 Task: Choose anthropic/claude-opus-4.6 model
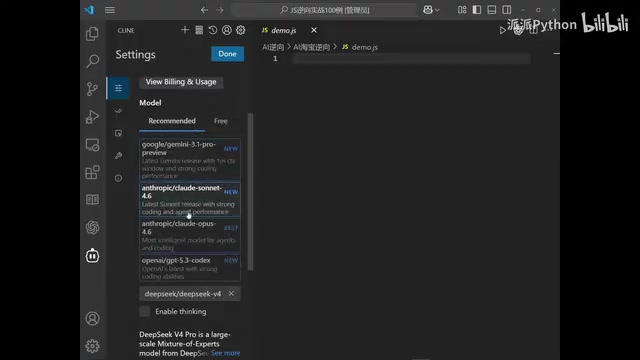[190, 236]
